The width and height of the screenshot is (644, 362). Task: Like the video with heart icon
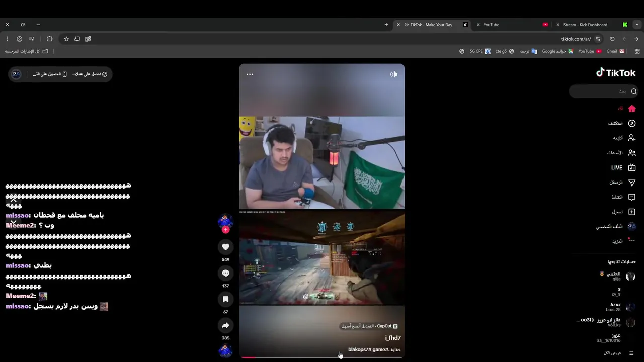coord(225,247)
